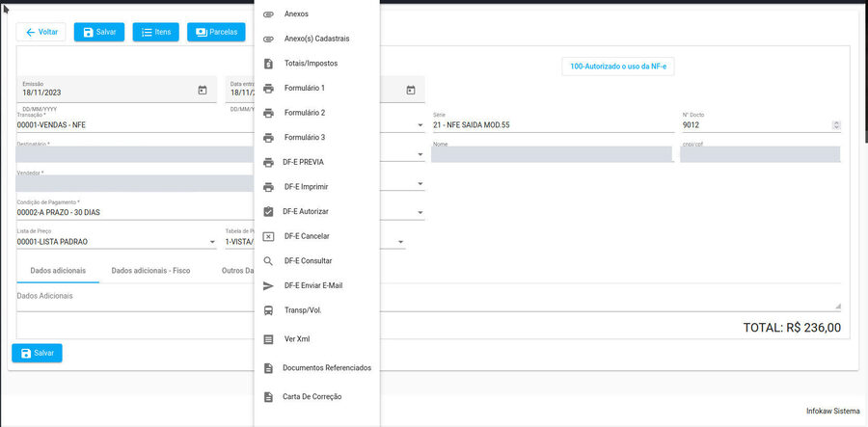Expand the Vendedor dropdown arrow
Screen dimensions: 868x427
[420, 184]
